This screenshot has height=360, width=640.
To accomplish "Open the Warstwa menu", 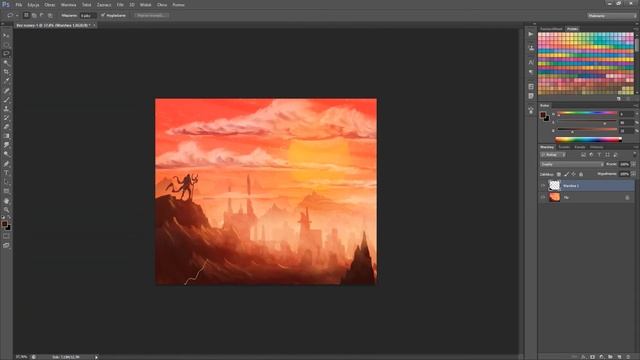I will [68, 5].
